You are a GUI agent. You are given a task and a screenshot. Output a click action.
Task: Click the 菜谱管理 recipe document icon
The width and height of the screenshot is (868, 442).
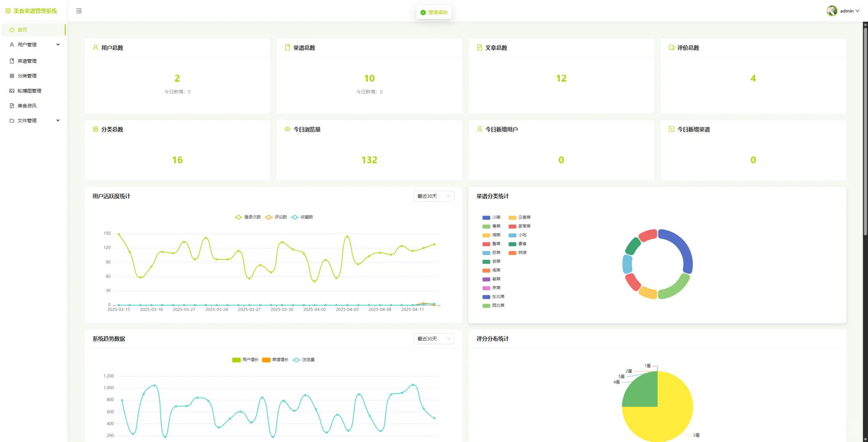12,61
